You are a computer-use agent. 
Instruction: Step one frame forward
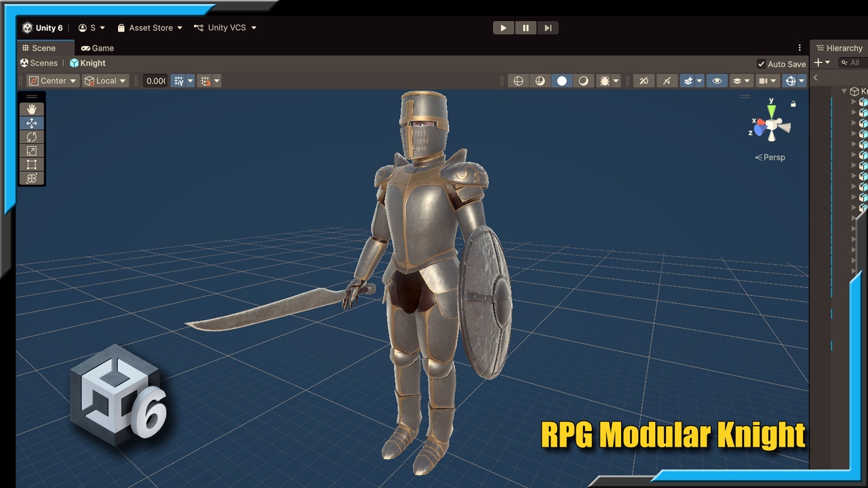pos(548,28)
